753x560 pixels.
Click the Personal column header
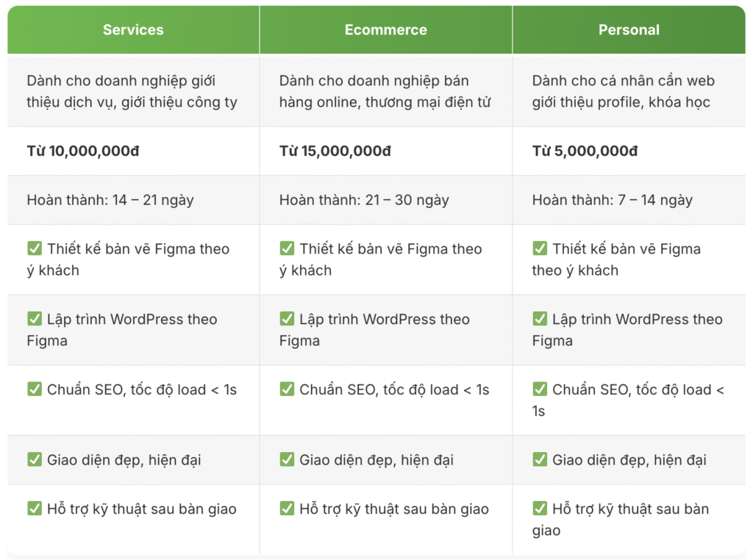[629, 30]
